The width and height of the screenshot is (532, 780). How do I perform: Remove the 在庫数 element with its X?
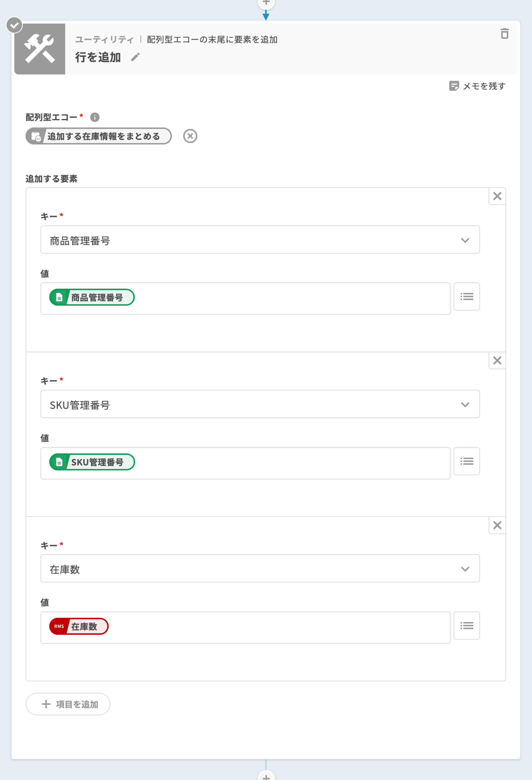coord(497,525)
